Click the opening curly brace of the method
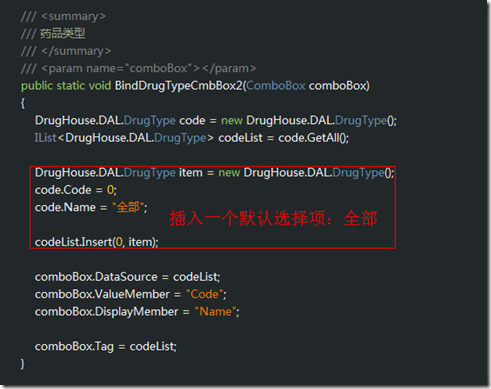The image size is (491, 389). coord(23,103)
